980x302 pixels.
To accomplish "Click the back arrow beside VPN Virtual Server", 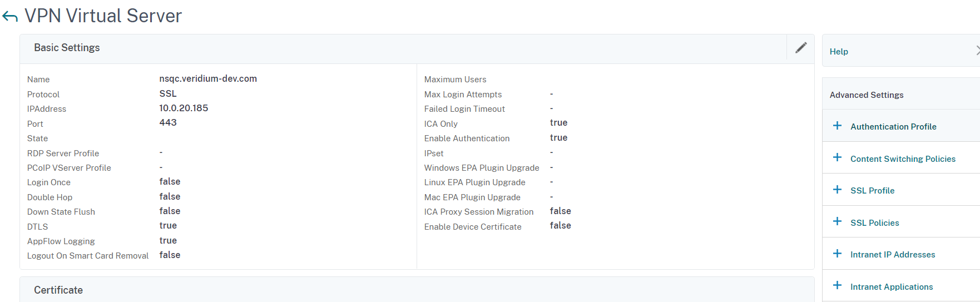I will point(10,17).
